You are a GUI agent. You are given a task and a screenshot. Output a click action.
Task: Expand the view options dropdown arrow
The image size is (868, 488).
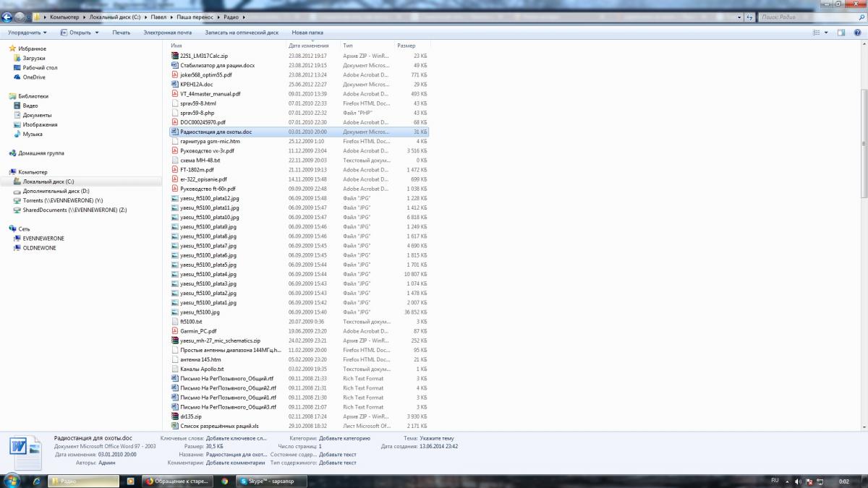pos(826,33)
